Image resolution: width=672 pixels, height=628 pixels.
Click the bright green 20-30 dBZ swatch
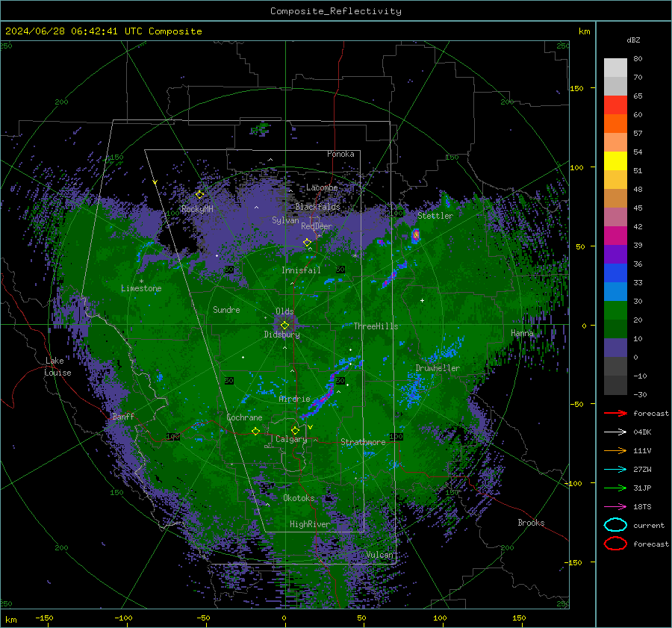[x=615, y=311]
